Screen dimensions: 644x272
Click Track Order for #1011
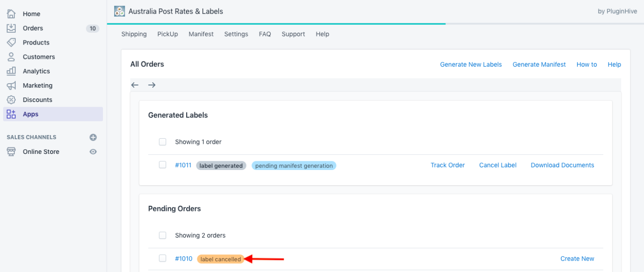[448, 165]
